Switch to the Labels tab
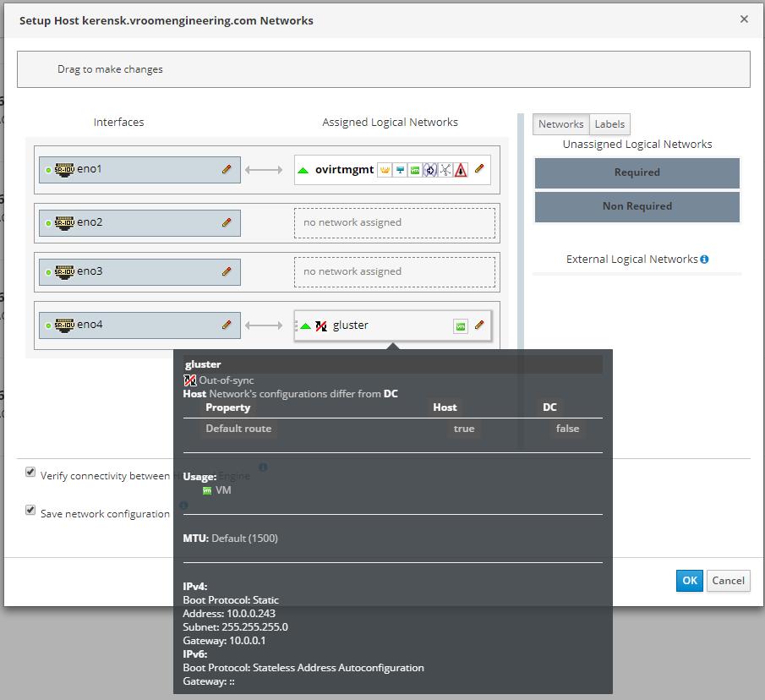This screenshot has height=700, width=765. (609, 124)
